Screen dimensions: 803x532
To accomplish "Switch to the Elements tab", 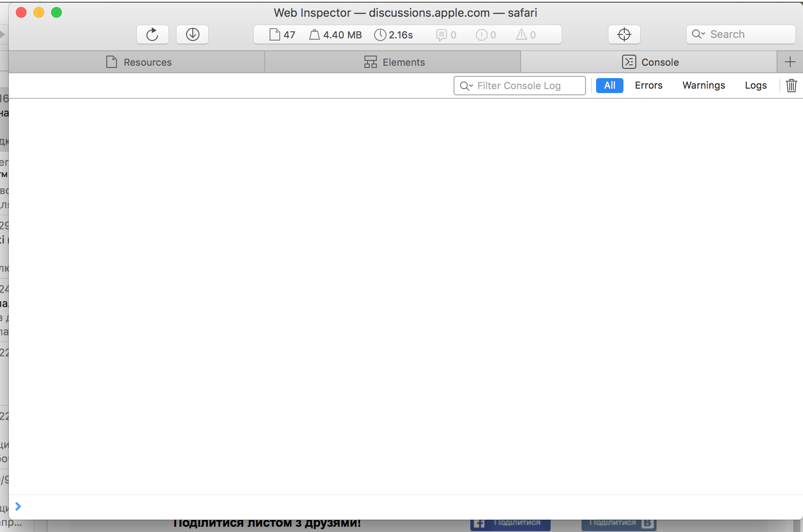I will (393, 62).
